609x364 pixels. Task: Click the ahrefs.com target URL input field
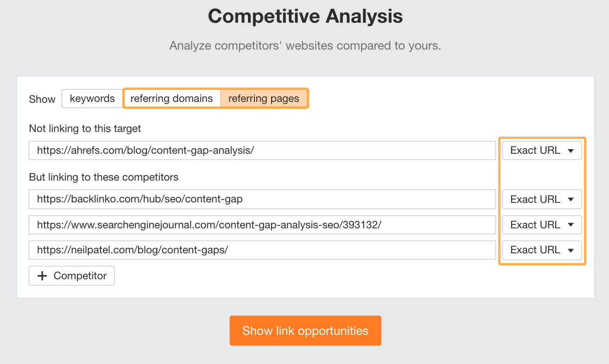point(262,150)
